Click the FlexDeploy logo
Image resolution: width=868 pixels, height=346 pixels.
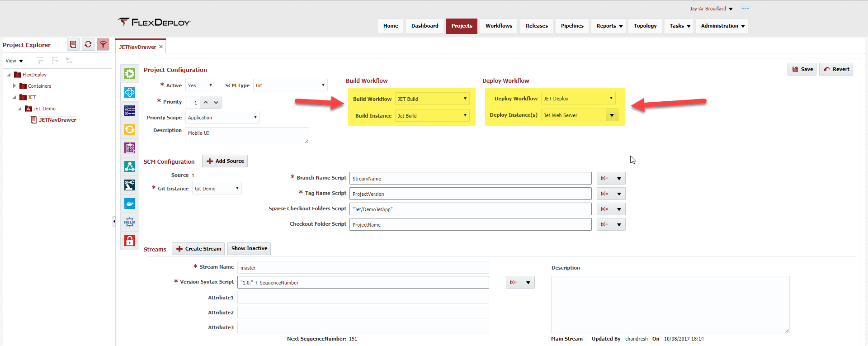point(155,22)
